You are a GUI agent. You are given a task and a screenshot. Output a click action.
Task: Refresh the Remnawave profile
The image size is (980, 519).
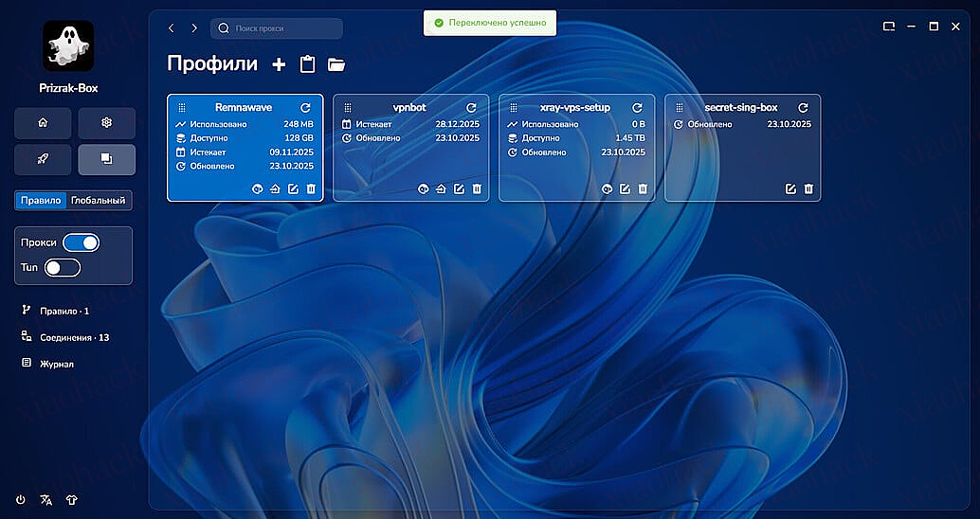tap(305, 108)
